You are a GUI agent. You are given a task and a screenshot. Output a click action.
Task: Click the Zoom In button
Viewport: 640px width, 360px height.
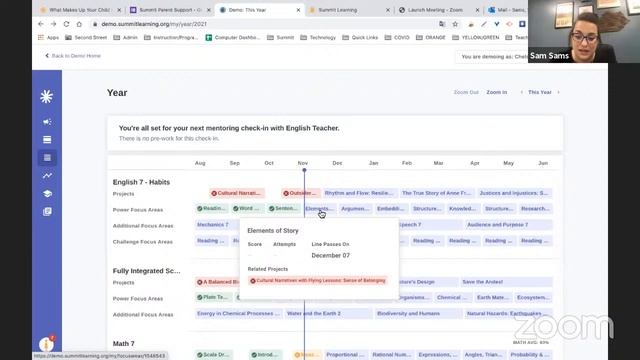coord(496,92)
